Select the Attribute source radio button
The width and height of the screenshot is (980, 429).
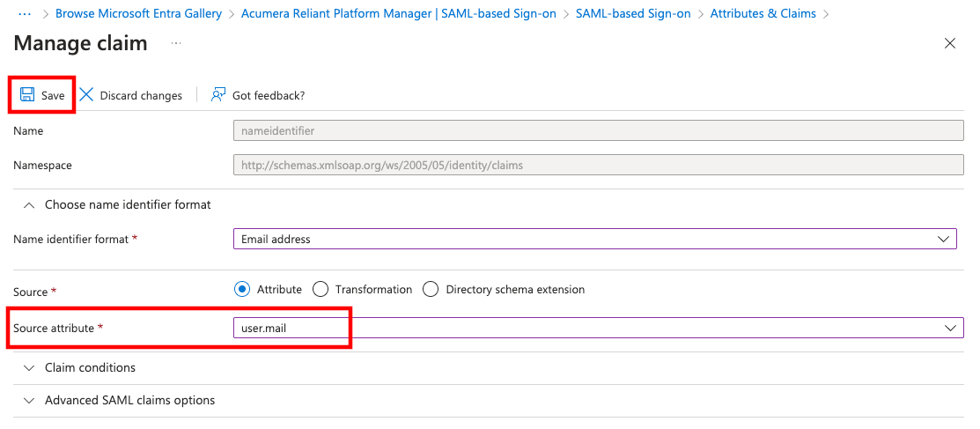[242, 289]
